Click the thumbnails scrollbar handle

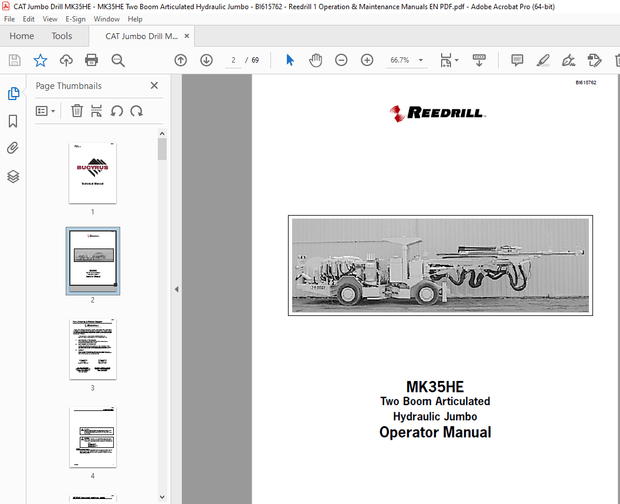[162, 149]
